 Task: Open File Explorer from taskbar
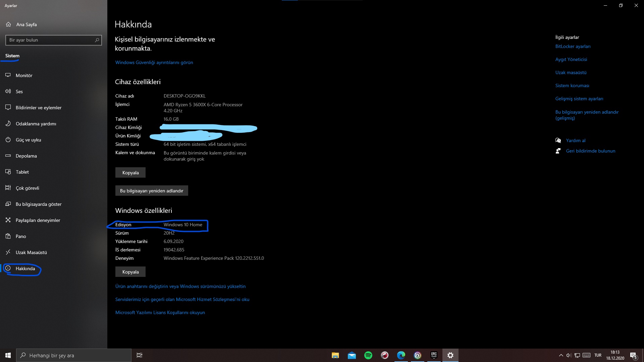[335, 355]
